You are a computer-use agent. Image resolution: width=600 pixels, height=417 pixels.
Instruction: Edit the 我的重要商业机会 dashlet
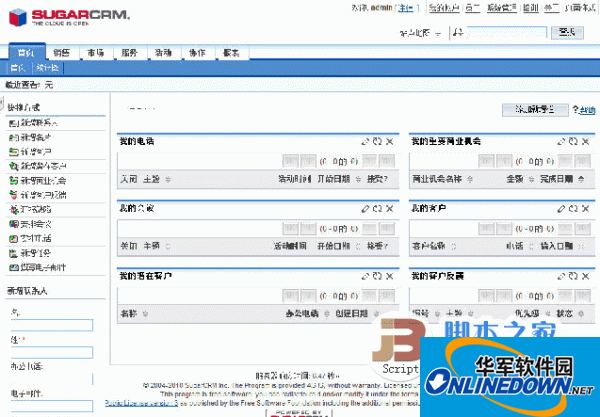click(x=561, y=142)
